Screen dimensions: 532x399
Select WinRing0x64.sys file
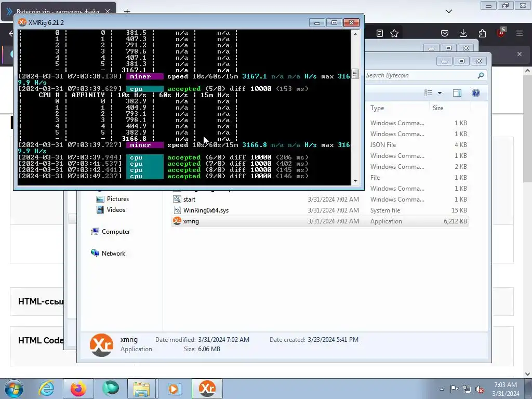coord(206,210)
